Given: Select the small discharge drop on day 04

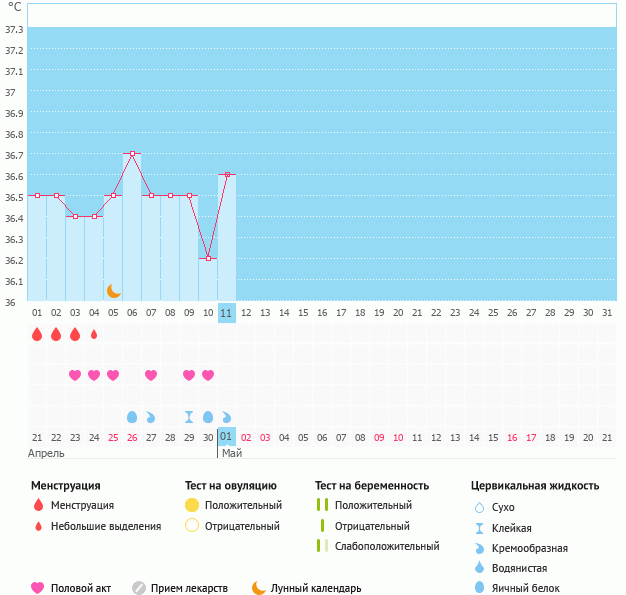Looking at the screenshot, I should (94, 334).
